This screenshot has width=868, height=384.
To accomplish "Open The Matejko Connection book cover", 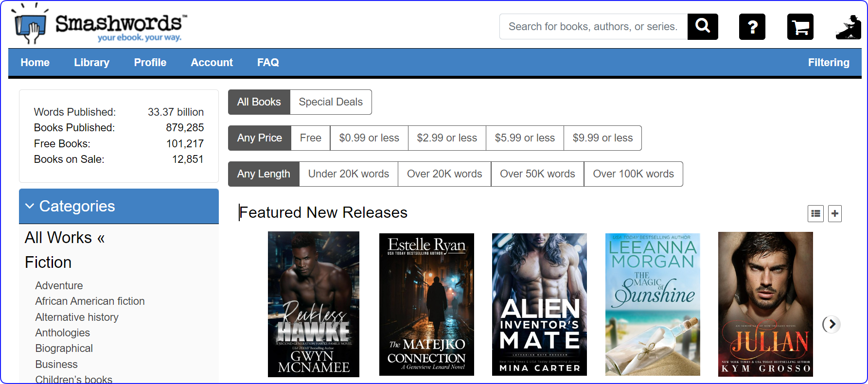I will tap(426, 304).
